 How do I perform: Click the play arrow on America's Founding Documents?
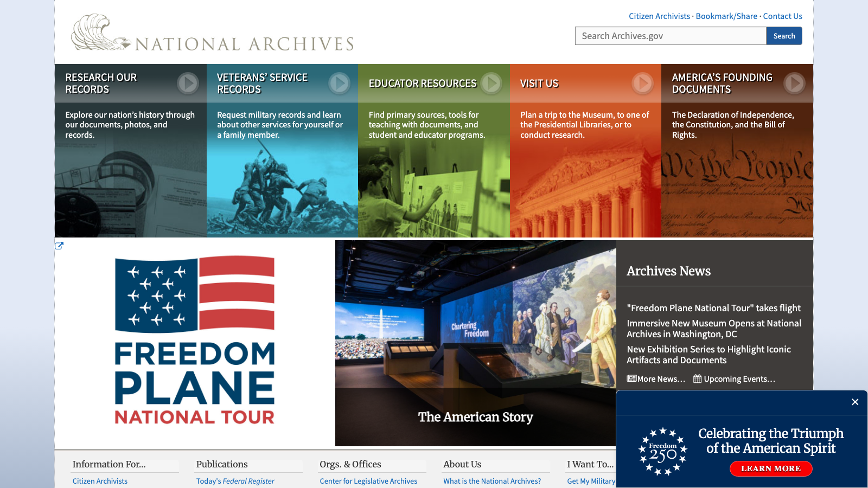click(x=795, y=84)
